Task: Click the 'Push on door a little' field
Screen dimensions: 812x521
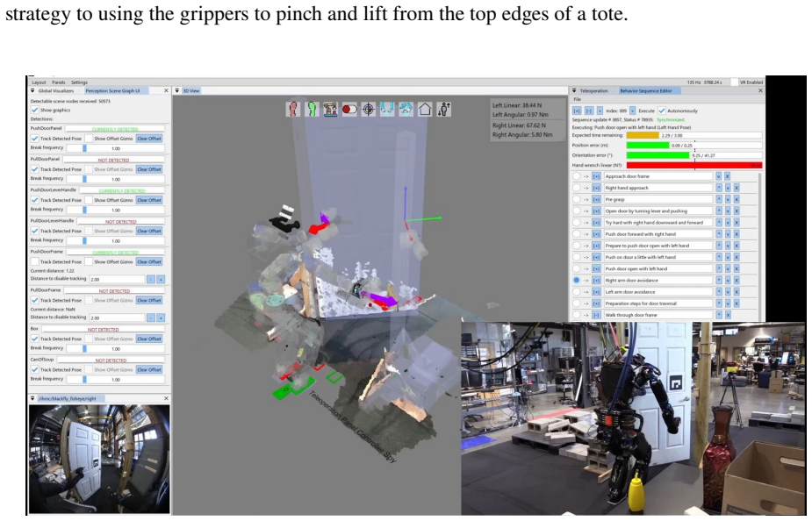Action: (x=658, y=257)
